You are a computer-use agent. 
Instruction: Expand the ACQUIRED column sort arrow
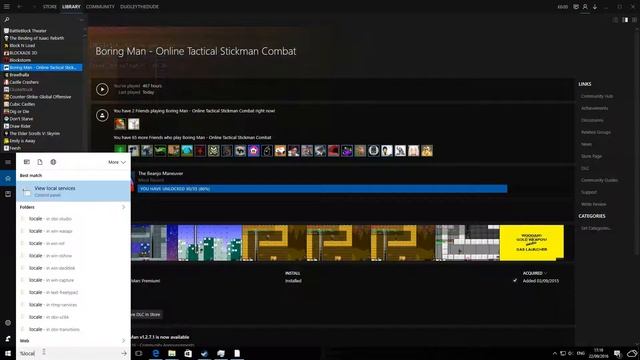[x=545, y=273]
